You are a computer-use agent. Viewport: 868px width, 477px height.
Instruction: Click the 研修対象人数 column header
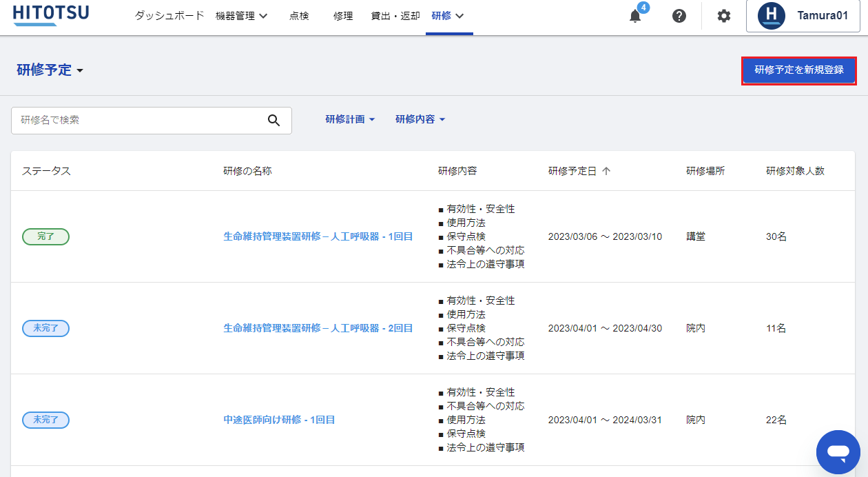coord(795,171)
